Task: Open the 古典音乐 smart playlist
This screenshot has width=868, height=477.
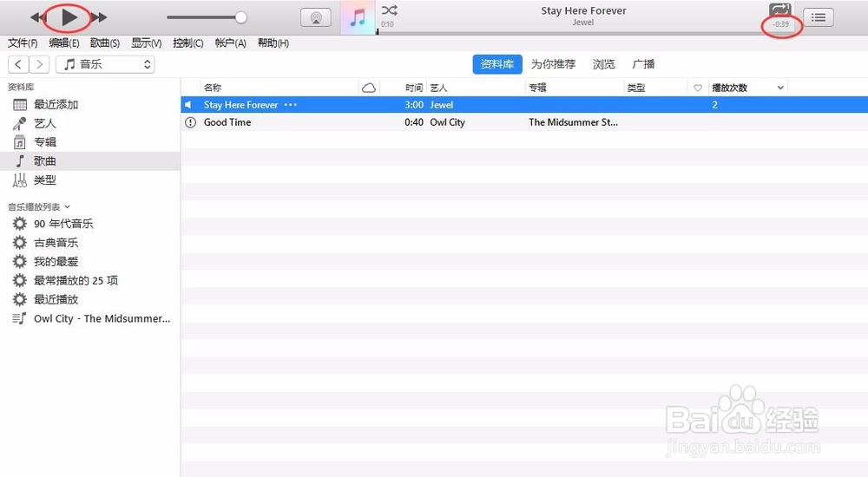Action: click(x=90, y=242)
